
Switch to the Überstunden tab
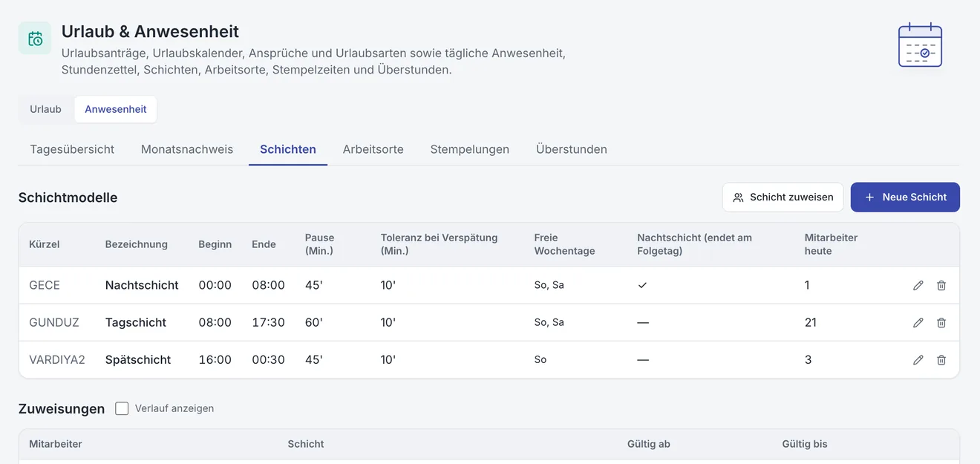[572, 149]
